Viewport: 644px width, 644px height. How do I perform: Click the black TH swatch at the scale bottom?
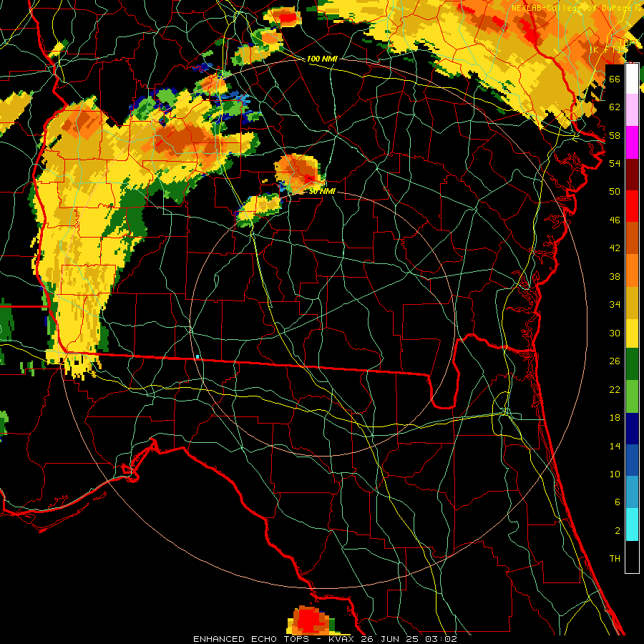click(x=632, y=557)
